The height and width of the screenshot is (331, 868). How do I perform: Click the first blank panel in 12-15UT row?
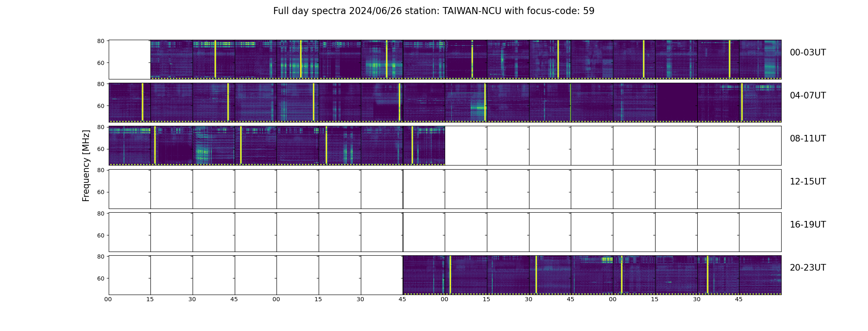[129, 189]
